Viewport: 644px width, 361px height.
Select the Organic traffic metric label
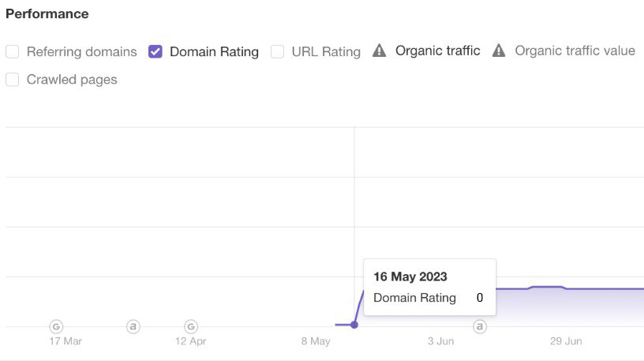point(437,51)
